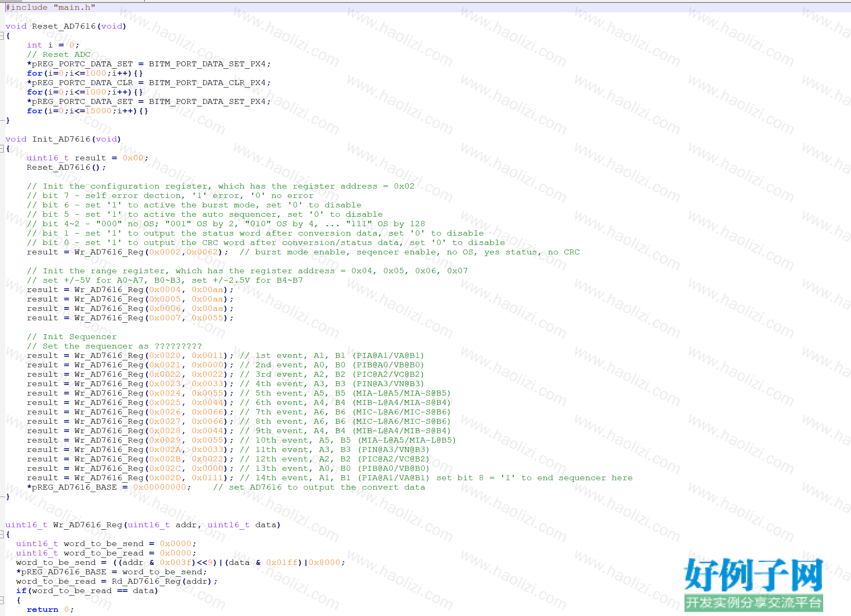Click the 12th event line writing 0x002B
The height and width of the screenshot is (616, 851).
point(228,459)
